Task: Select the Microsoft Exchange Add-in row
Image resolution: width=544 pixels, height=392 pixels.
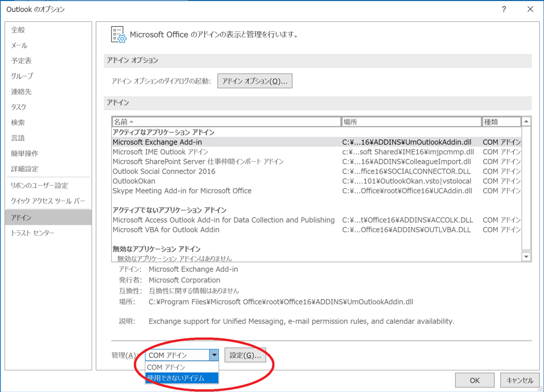Action: (316, 142)
